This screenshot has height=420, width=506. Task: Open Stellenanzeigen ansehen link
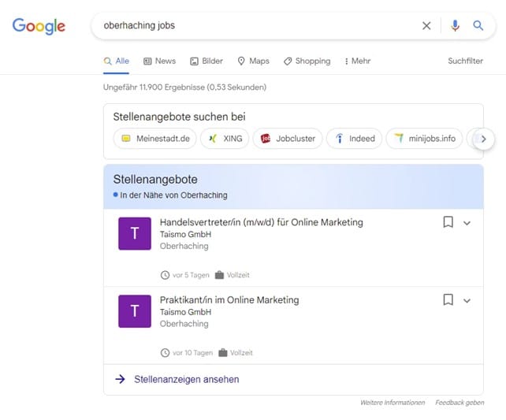pyautogui.click(x=187, y=379)
